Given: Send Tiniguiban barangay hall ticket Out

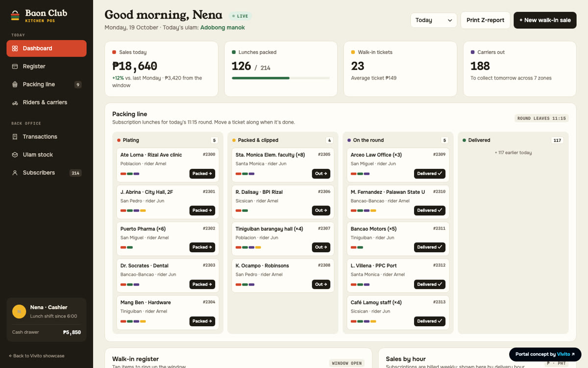Looking at the screenshot, I should 321,247.
